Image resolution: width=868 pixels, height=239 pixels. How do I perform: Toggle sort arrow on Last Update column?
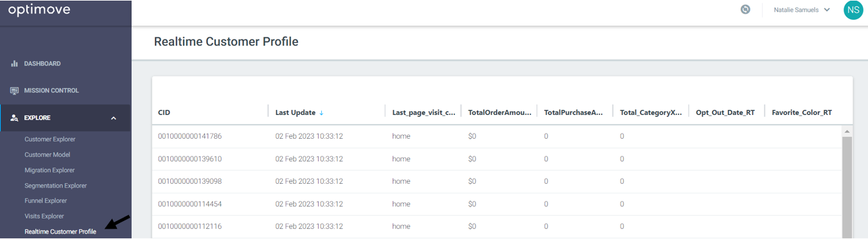[321, 112]
